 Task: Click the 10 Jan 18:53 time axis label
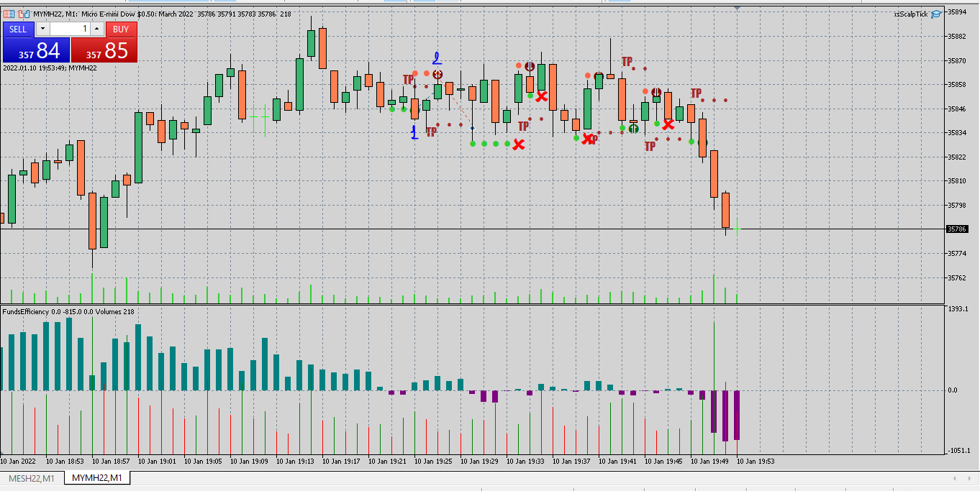click(65, 461)
